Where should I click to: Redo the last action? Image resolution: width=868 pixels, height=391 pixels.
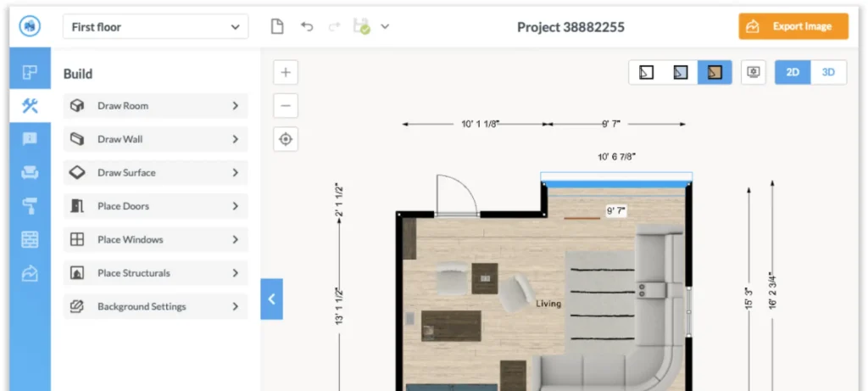(334, 26)
